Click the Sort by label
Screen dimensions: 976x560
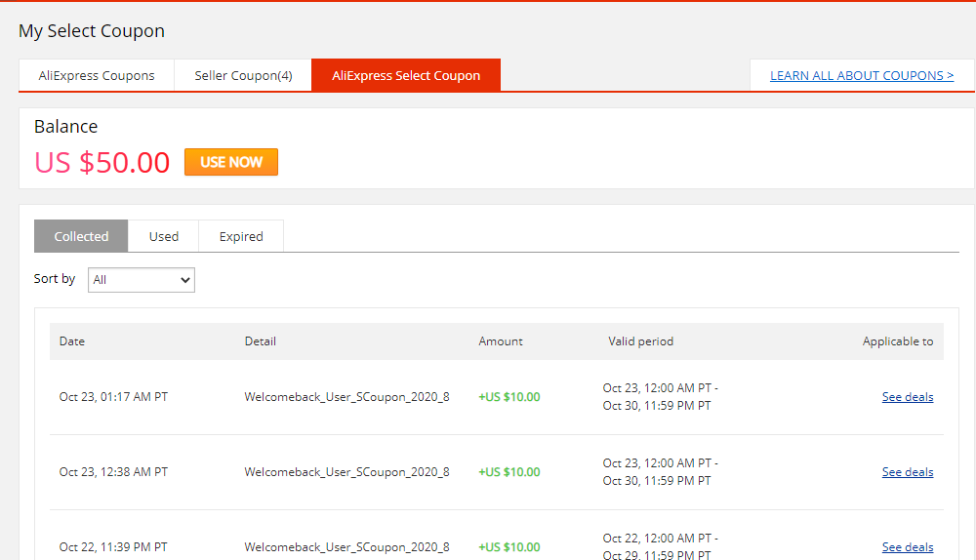click(54, 279)
